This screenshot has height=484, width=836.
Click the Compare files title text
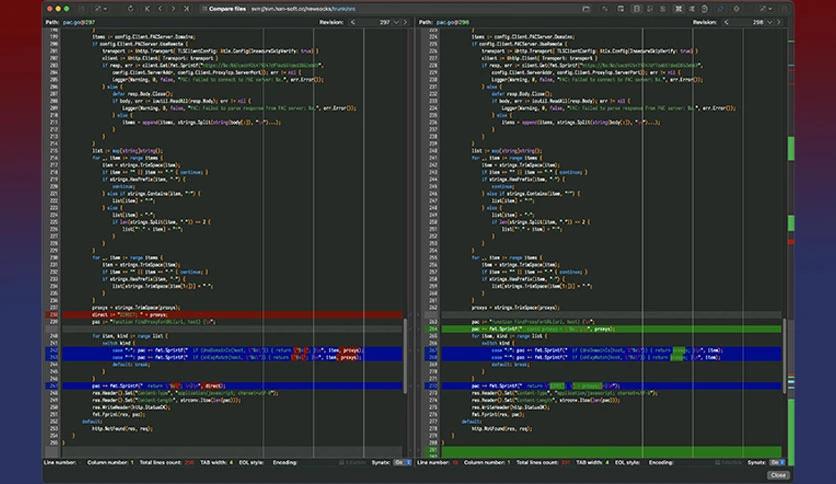click(x=227, y=9)
